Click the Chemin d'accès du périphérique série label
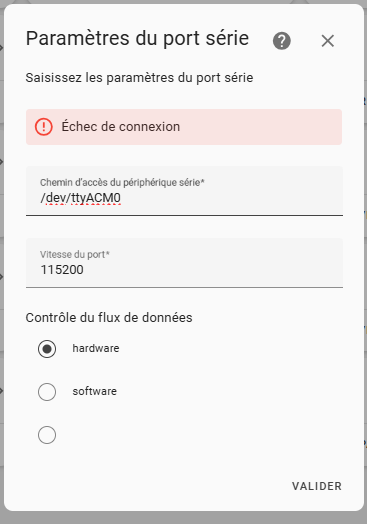The height and width of the screenshot is (524, 367). (x=122, y=182)
